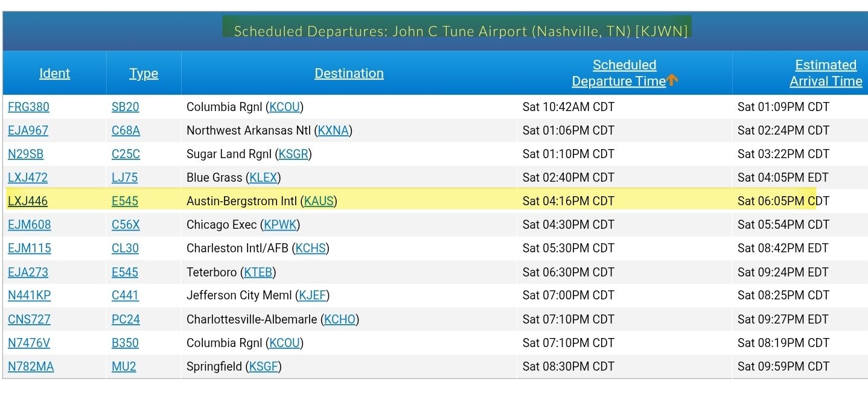Open flight EJA967 link
Viewport: 868px width, 402px height.
click(28, 131)
